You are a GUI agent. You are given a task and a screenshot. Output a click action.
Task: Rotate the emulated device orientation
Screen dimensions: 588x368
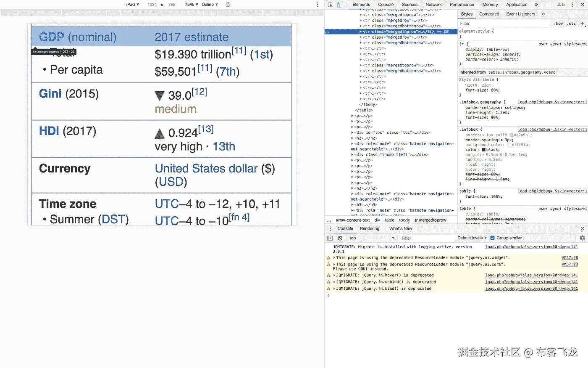[x=228, y=5]
